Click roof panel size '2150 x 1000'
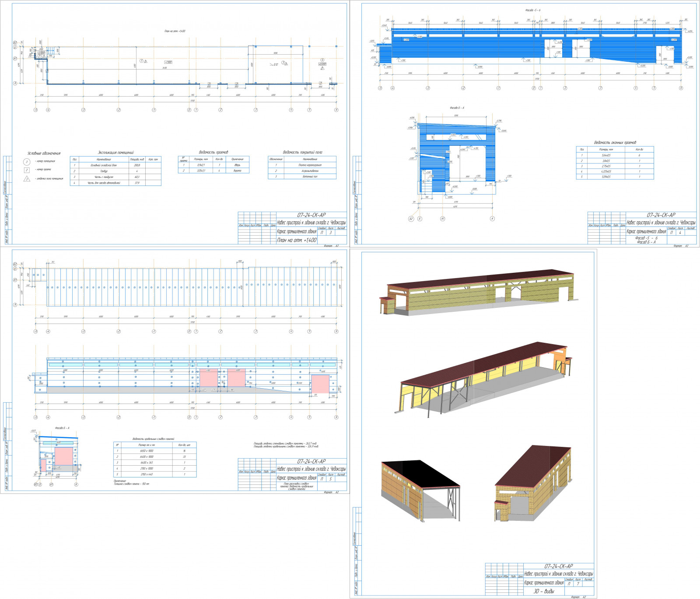The image size is (700, 599). 147,468
